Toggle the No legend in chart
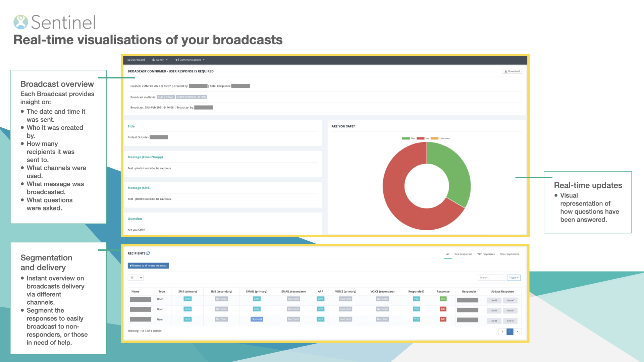The width and height of the screenshot is (644, 362). click(x=423, y=138)
